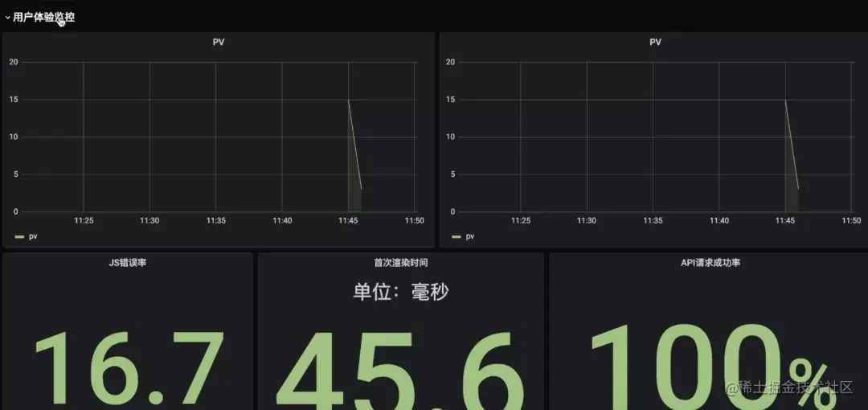The height and width of the screenshot is (410, 868).
Task: Open the API请求成功率 panel title menu
Action: click(710, 263)
